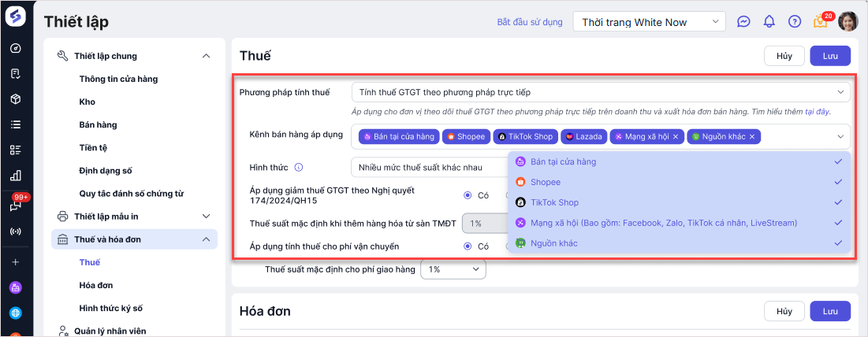The width and height of the screenshot is (868, 337).
Task: Select Thuế in sidebar menu
Action: click(90, 262)
